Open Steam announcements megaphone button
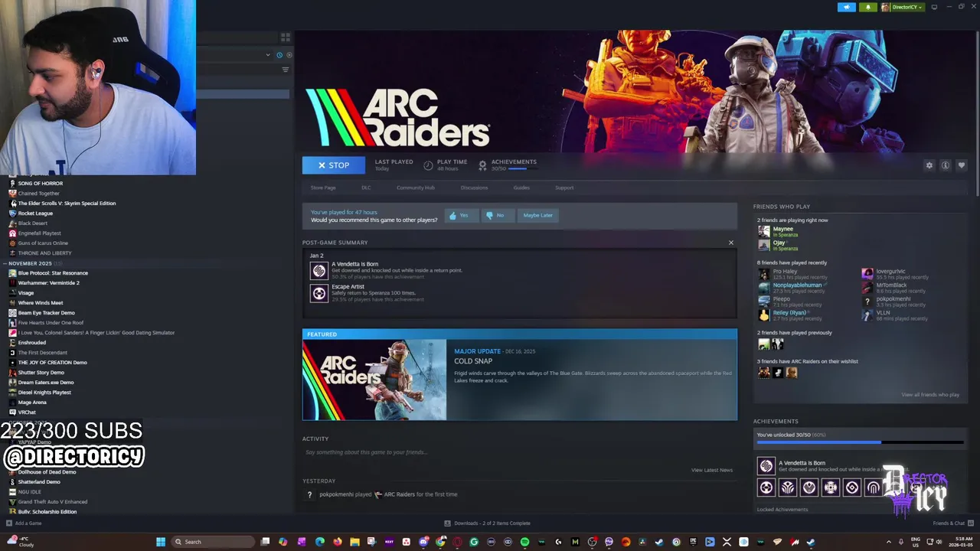The image size is (980, 551). [847, 7]
